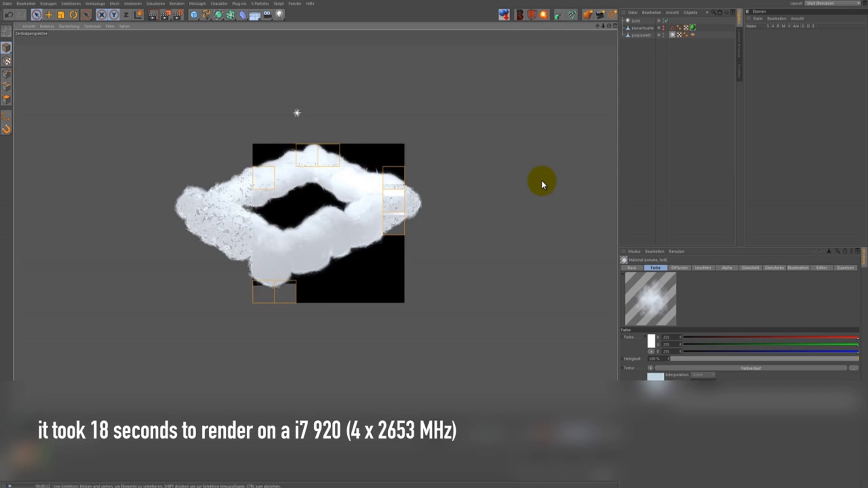Toggle X axis lock
This screenshot has width=868, height=488.
102,15
